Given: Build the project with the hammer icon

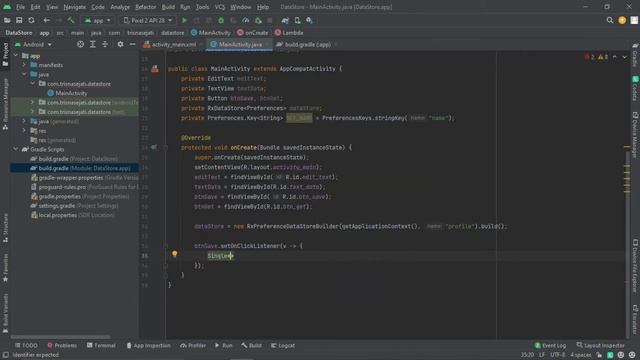Looking at the screenshot, I should (x=71, y=20).
